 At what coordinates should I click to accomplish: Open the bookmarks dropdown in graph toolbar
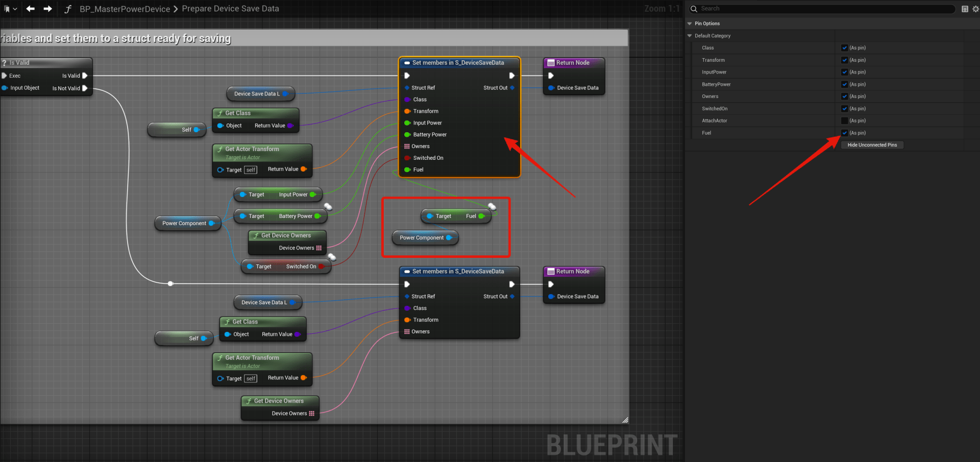(10, 9)
